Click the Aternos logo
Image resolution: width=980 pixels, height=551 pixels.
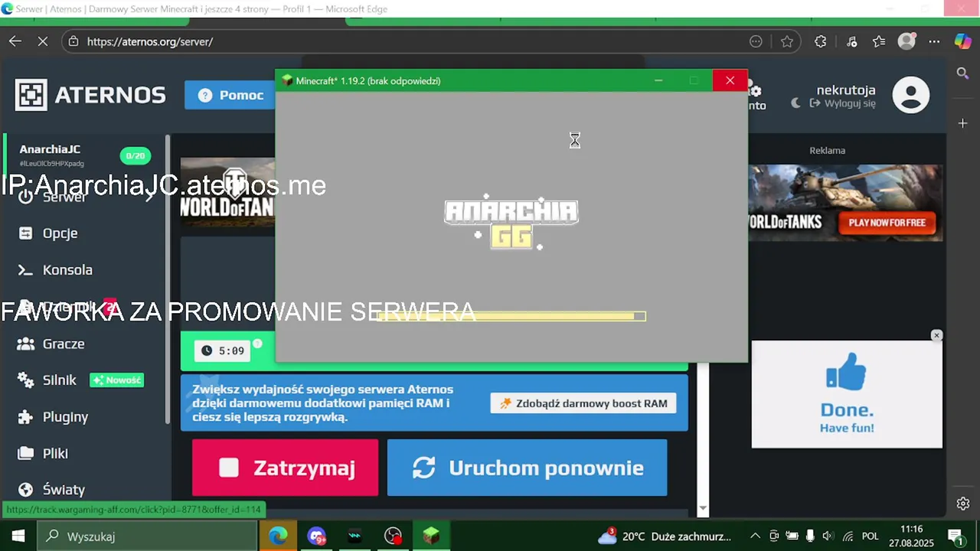coord(90,95)
